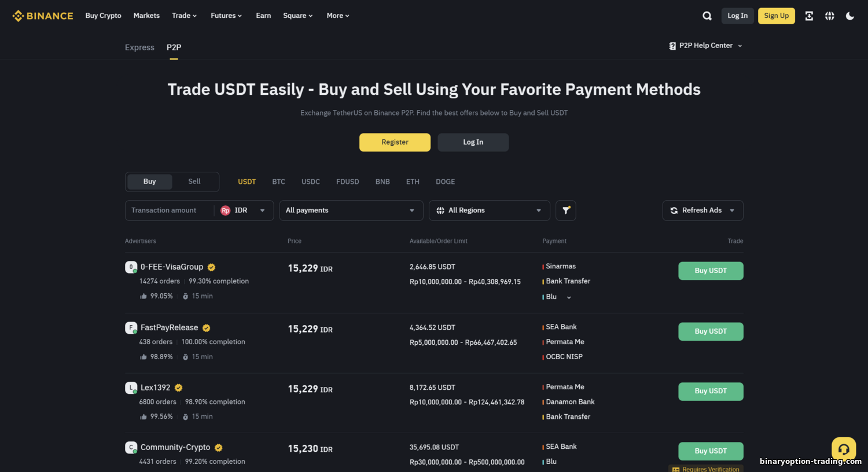Click timer icon in 0-FEE-VisaGroup row
Screen dimensions: 868x472
tap(186, 296)
